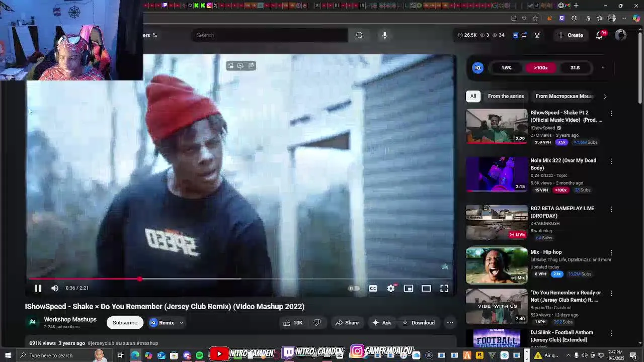Image resolution: width=644 pixels, height=362 pixels.
Task: Select the From the series chip
Action: coord(506,96)
